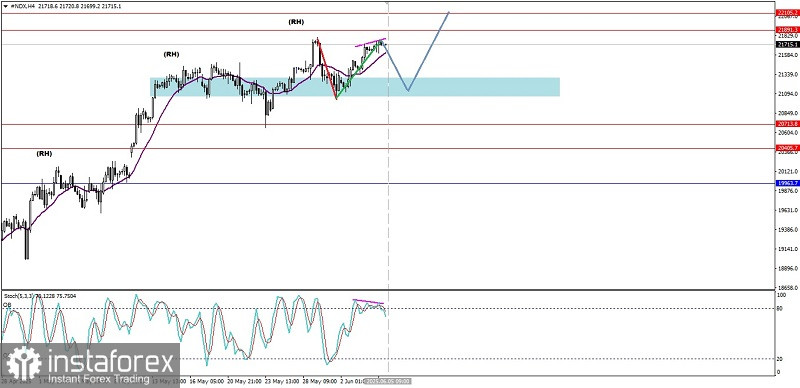This screenshot has height=388, width=800.
Task: Click the 20849.0 price scale value
Action: point(788,113)
